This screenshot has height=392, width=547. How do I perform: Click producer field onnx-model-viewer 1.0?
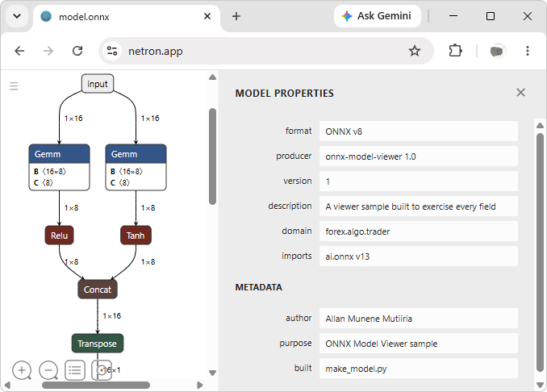(x=418, y=156)
